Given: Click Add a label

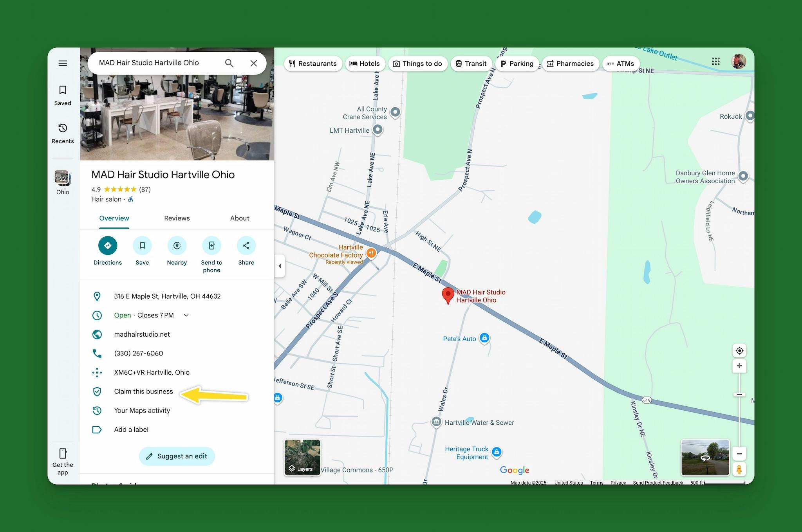Looking at the screenshot, I should [131, 429].
